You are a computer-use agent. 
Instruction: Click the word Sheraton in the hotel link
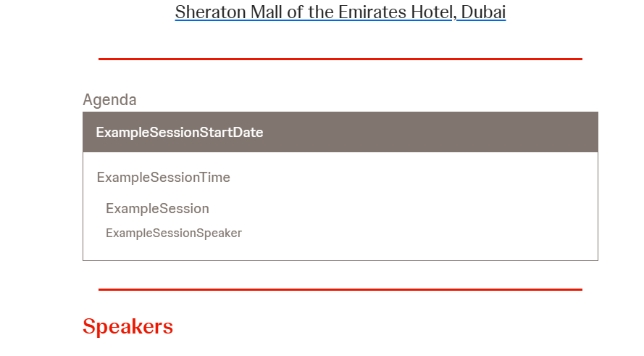pos(211,12)
